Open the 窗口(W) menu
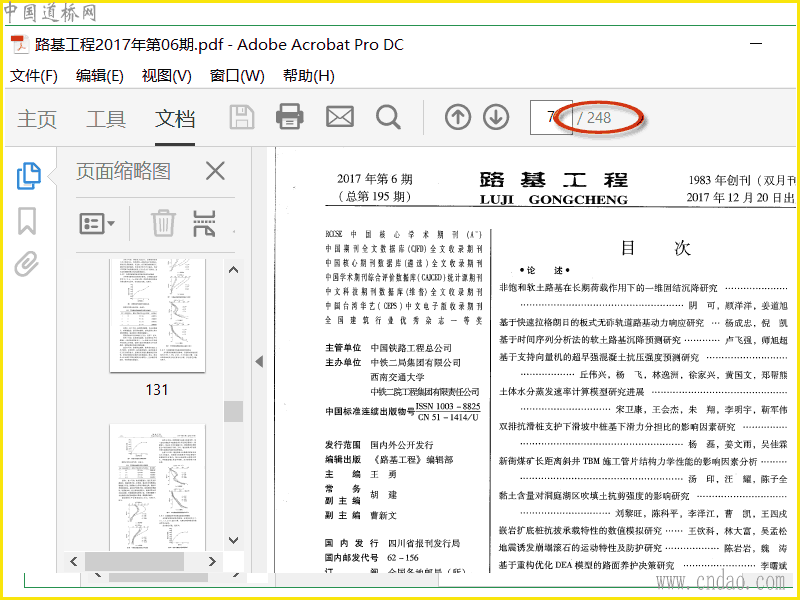 [237, 76]
